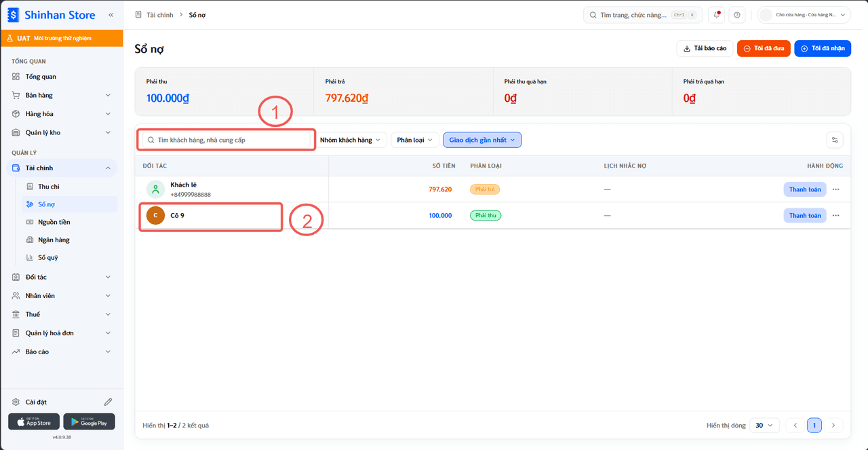Go to the next page arrow

[833, 426]
